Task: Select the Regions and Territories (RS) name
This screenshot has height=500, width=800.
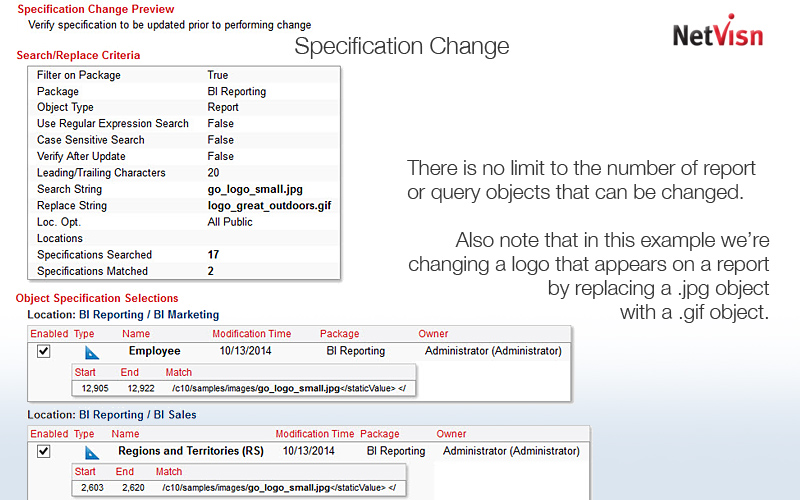Action: click(191, 451)
